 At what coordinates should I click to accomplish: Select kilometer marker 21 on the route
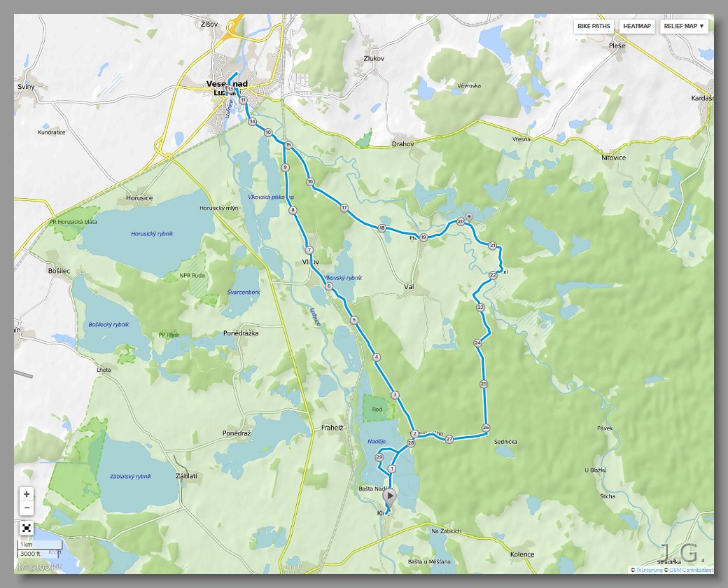coord(493,245)
